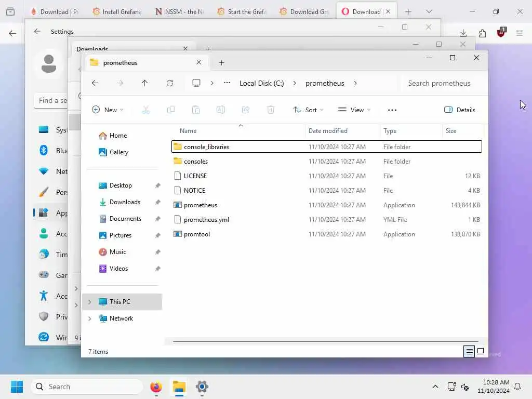Click the Cut scissors icon in Explorer toolbar
532x399 pixels.
tap(146, 110)
